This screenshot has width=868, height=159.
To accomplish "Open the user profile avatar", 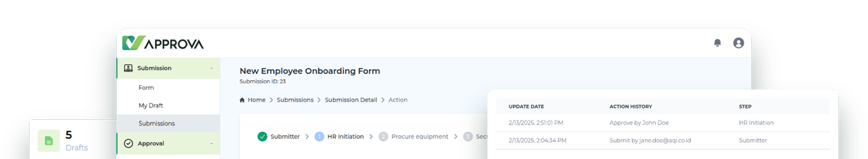I will coord(738,43).
